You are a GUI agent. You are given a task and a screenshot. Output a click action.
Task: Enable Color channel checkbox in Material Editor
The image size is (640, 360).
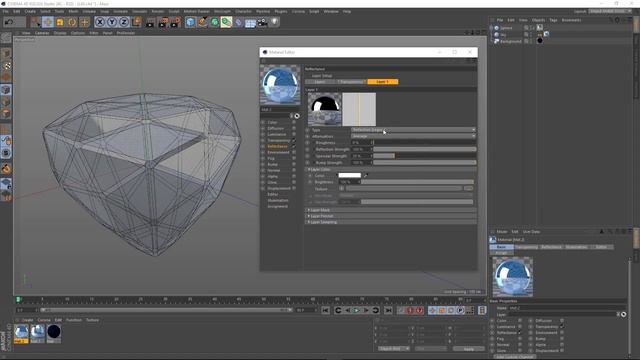pyautogui.click(x=294, y=122)
